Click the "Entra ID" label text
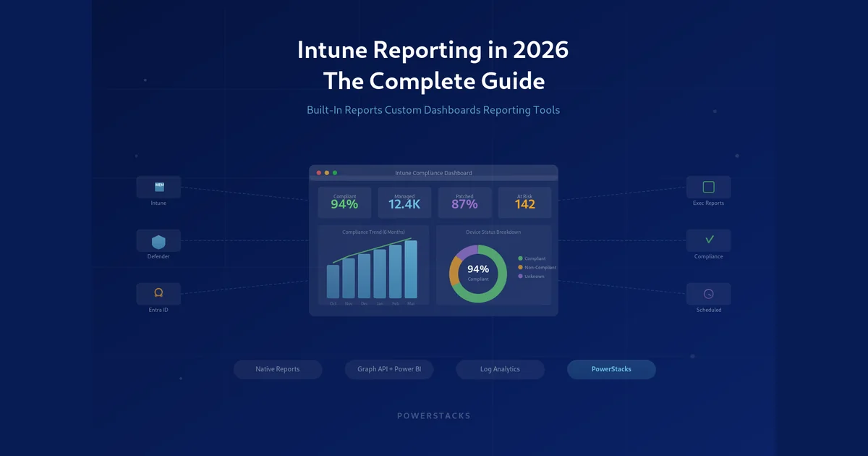This screenshot has width=868, height=456. [x=158, y=310]
